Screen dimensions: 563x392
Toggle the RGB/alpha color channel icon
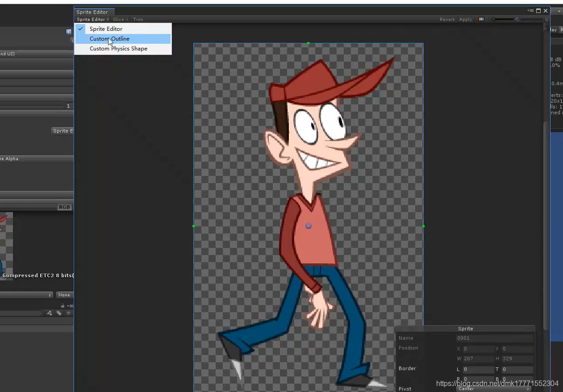pos(481,19)
